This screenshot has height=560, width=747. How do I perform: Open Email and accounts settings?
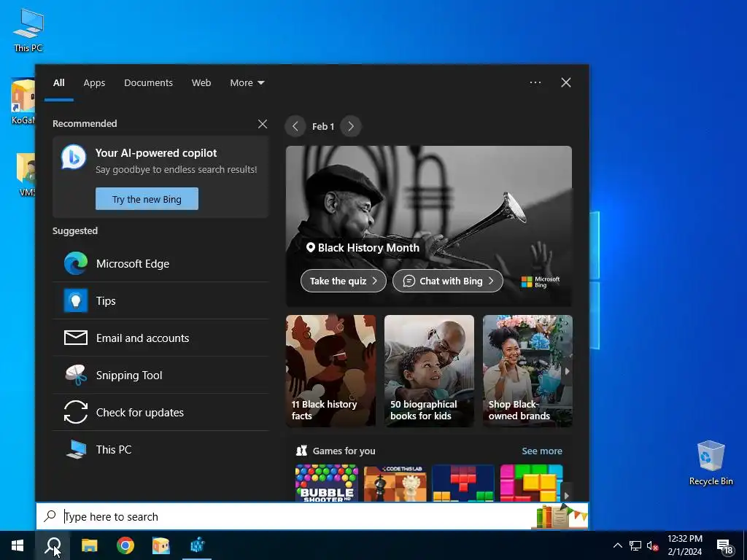(160, 338)
